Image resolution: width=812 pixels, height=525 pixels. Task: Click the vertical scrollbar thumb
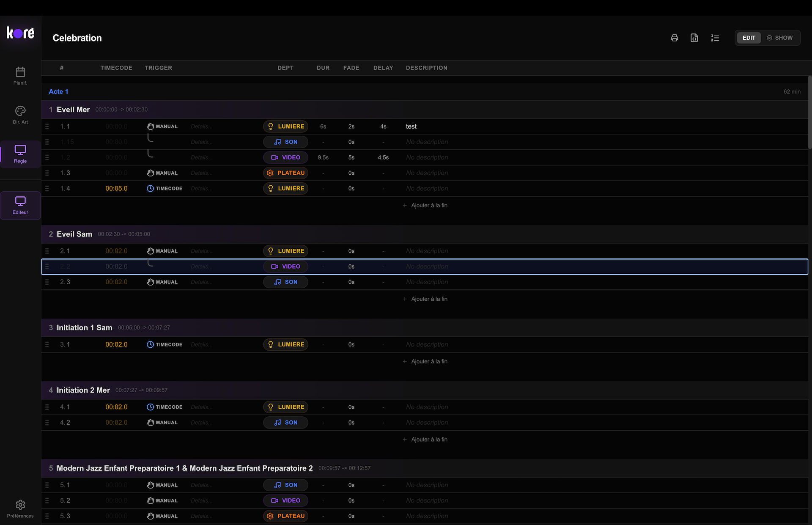(809, 112)
